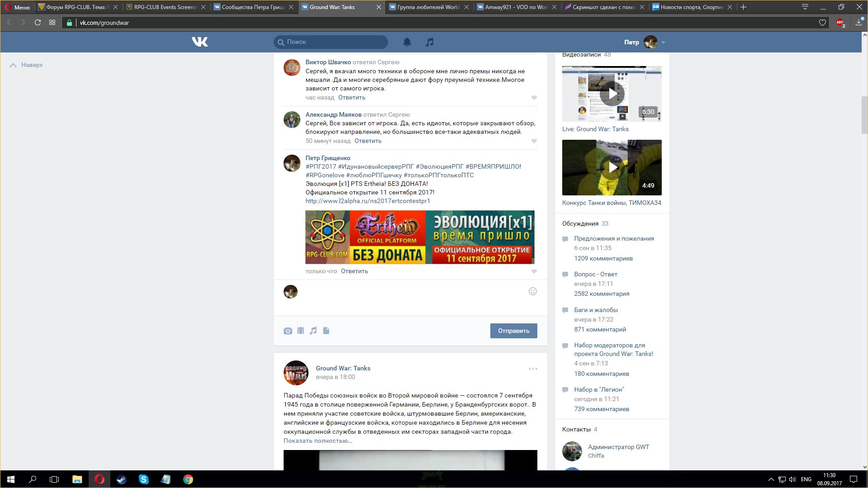The image size is (868, 488).
Task: Open the ABP adblock extension icon
Action: coord(840,23)
